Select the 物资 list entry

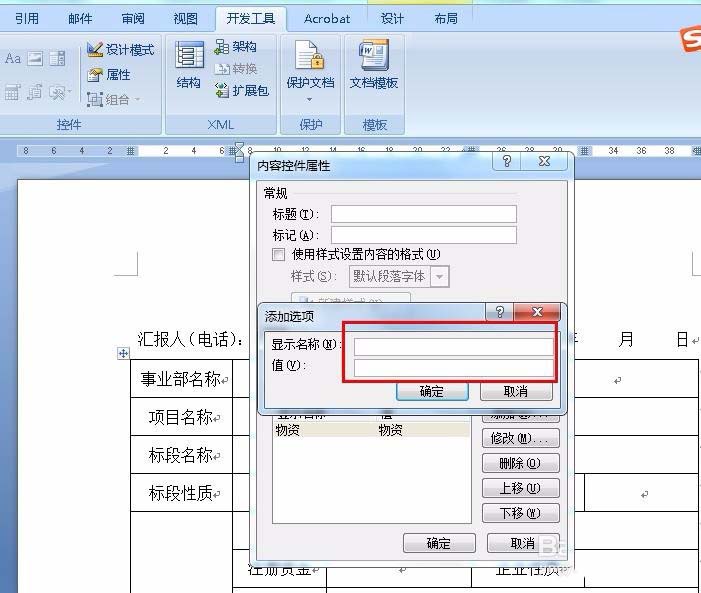coord(371,430)
